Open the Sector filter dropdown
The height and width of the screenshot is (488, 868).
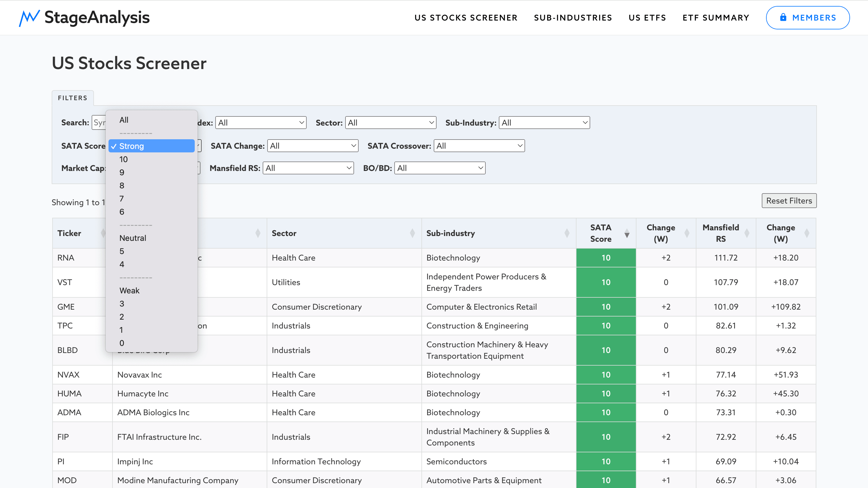tap(391, 123)
